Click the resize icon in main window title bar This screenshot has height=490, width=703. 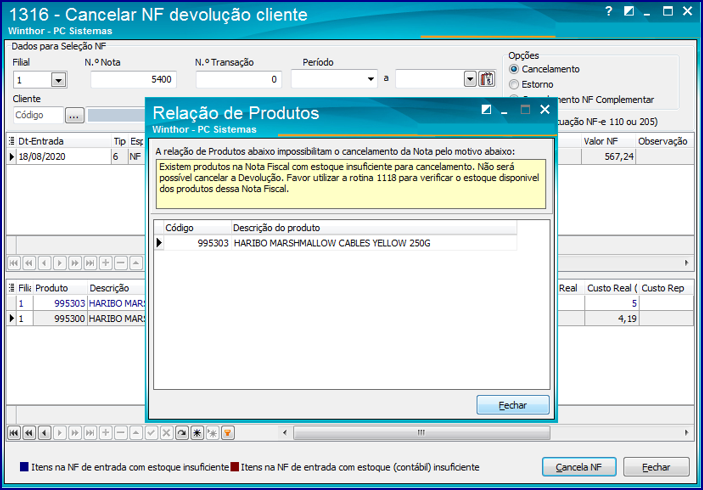(x=629, y=11)
